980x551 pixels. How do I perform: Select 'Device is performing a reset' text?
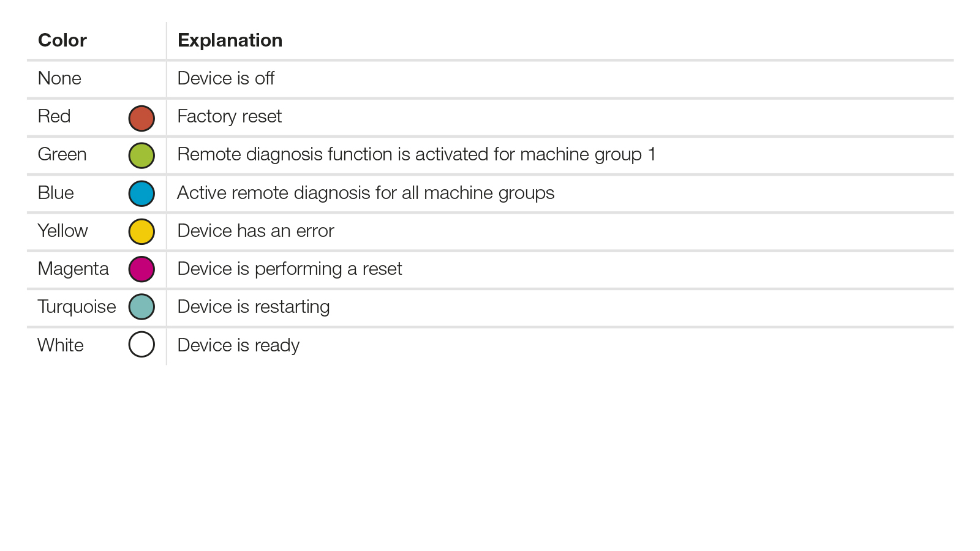click(x=290, y=269)
